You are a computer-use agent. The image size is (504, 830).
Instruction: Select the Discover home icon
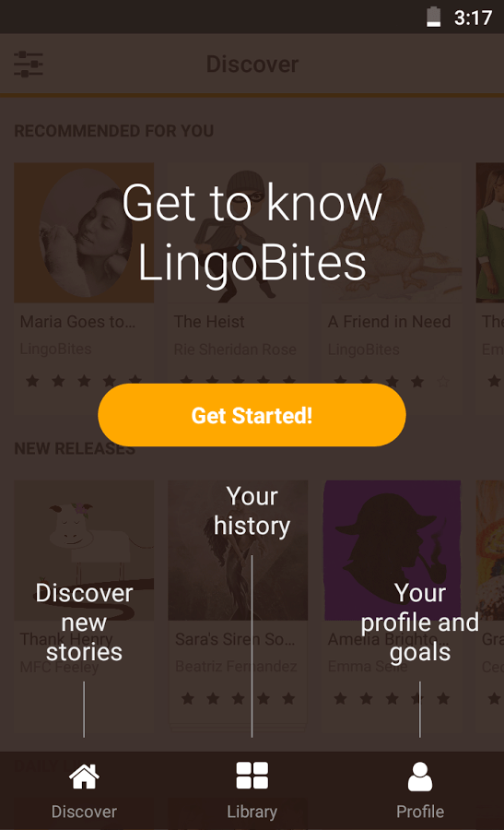coord(84,777)
